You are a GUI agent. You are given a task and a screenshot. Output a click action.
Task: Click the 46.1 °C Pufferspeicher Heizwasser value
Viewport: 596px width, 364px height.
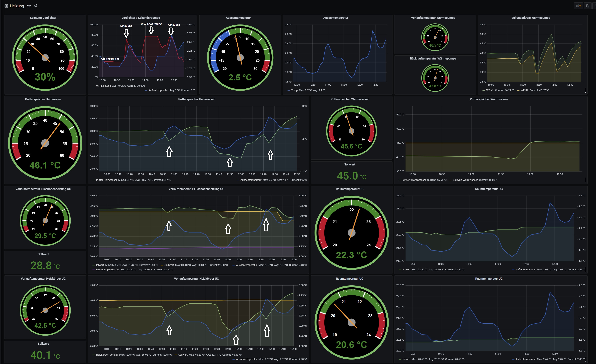(x=45, y=165)
